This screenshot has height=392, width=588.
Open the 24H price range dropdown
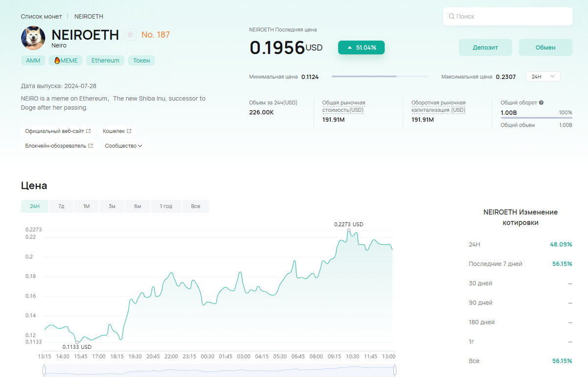point(543,77)
